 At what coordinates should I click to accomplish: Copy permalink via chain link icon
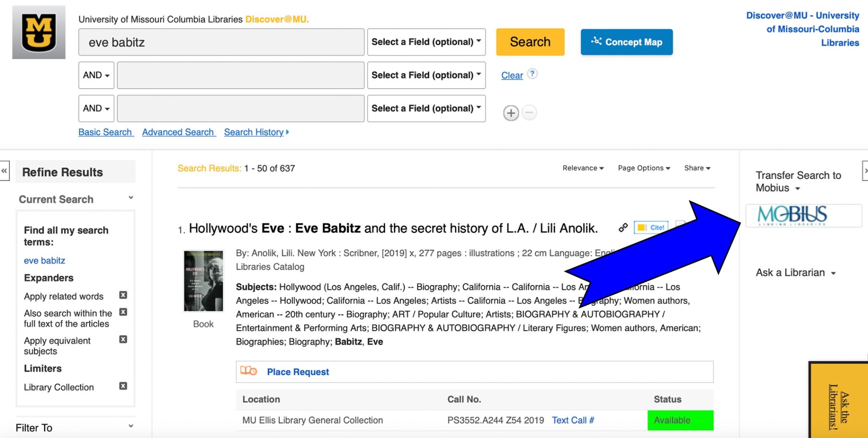point(623,228)
